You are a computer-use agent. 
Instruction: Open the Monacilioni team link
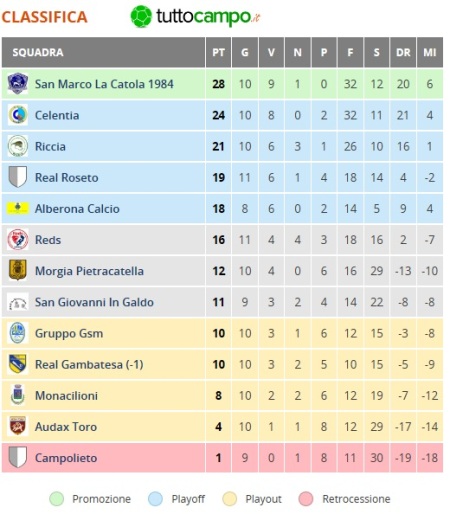click(66, 396)
